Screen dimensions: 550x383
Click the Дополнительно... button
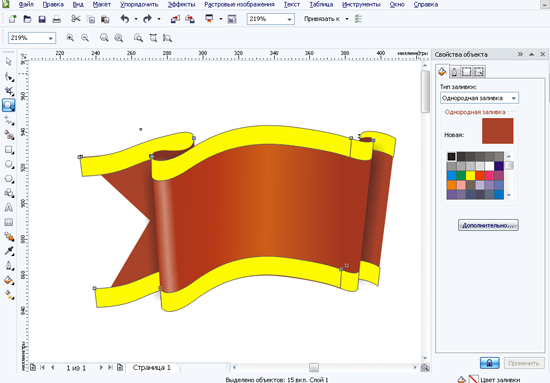point(488,225)
